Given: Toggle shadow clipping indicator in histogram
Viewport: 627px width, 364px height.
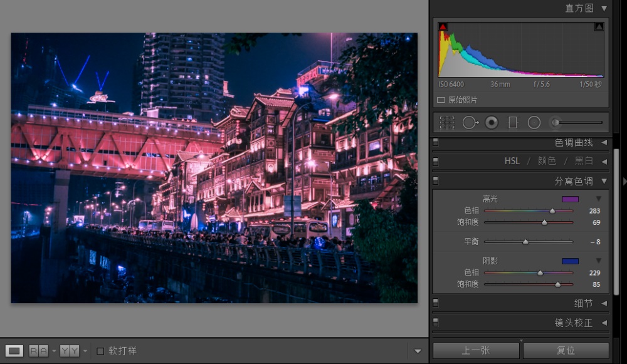Looking at the screenshot, I should 443,27.
